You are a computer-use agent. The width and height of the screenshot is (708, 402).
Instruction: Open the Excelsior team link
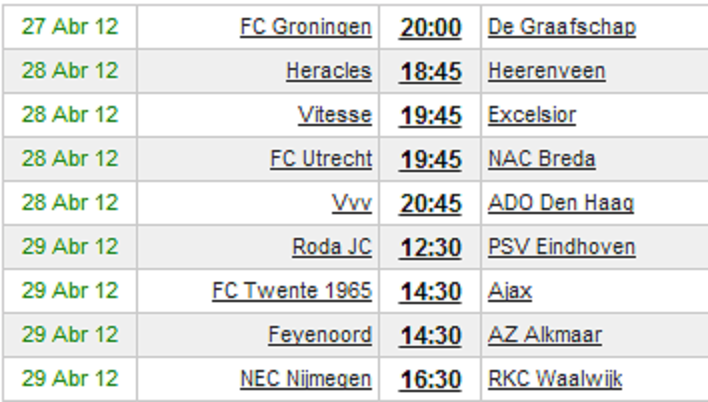tap(532, 115)
